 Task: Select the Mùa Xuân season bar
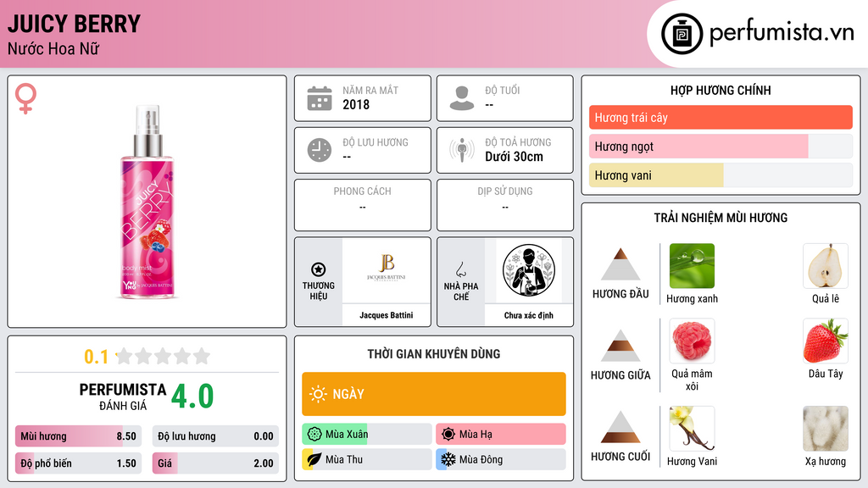367,434
